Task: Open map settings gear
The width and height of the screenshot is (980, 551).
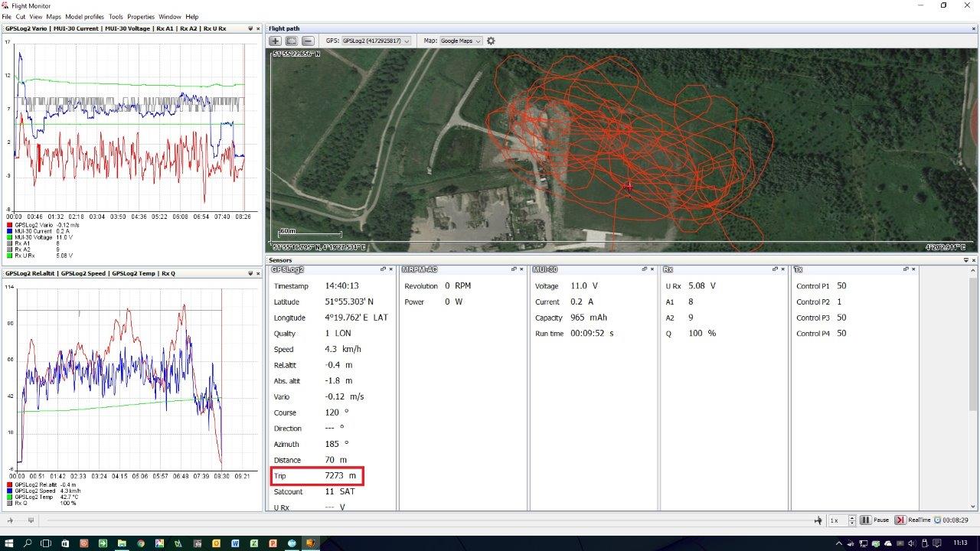Action: click(492, 41)
